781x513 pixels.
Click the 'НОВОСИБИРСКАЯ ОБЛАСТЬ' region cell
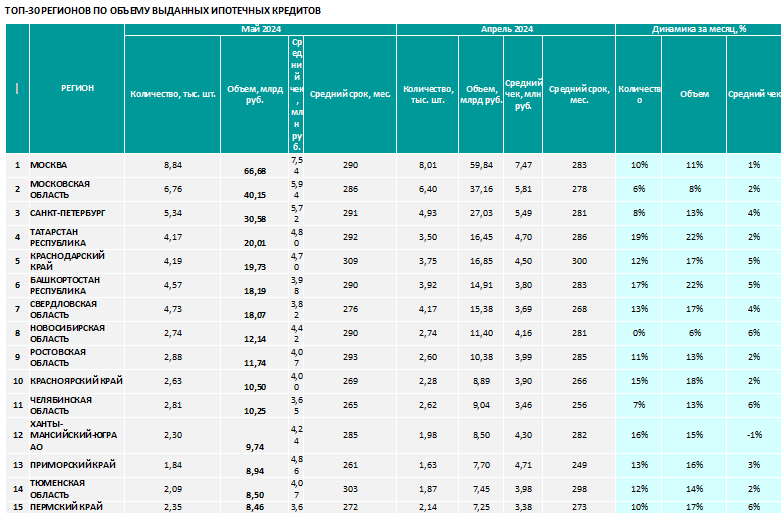pos(77,333)
